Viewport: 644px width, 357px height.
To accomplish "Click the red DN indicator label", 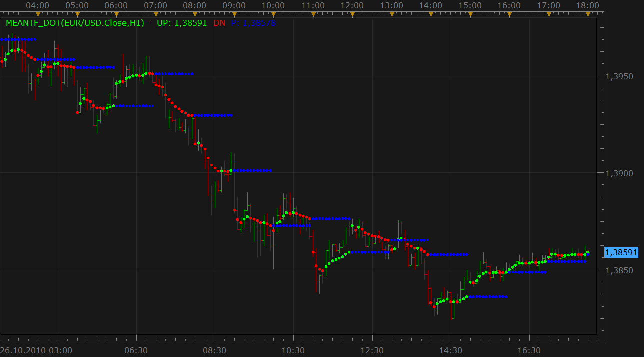I will tap(219, 23).
